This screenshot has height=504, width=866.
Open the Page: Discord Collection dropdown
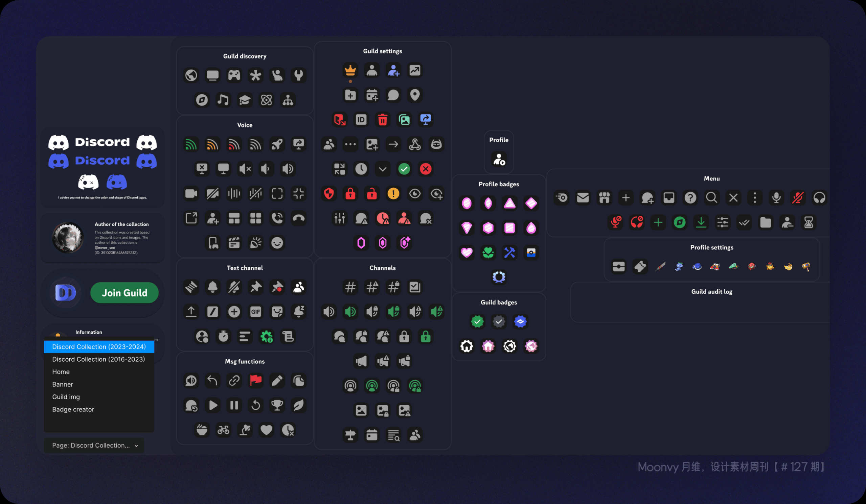point(94,445)
